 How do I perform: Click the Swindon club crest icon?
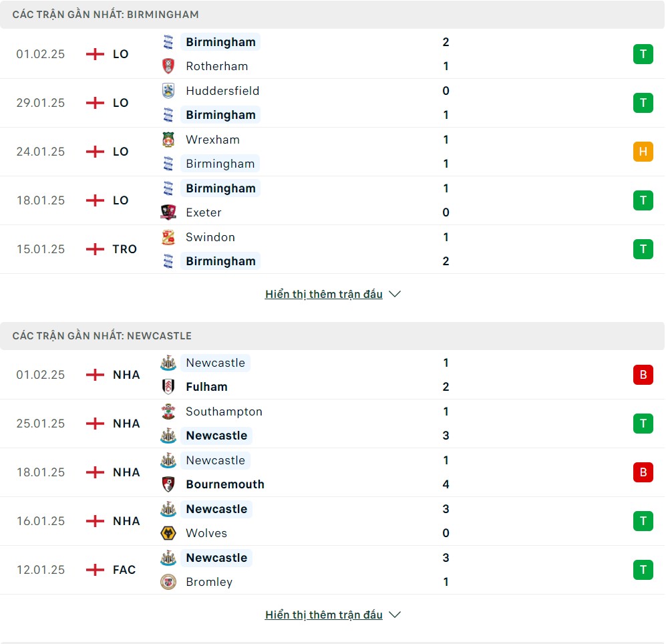(168, 237)
